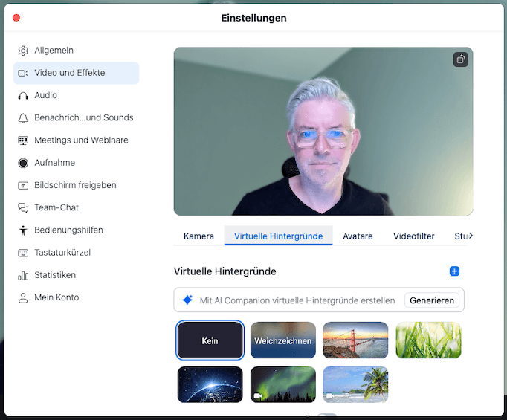
Task: Open Bedienungshilfen accessibility icon
Action: (x=23, y=230)
